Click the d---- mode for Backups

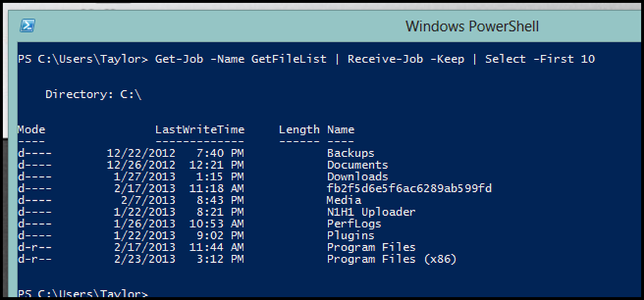click(35, 153)
